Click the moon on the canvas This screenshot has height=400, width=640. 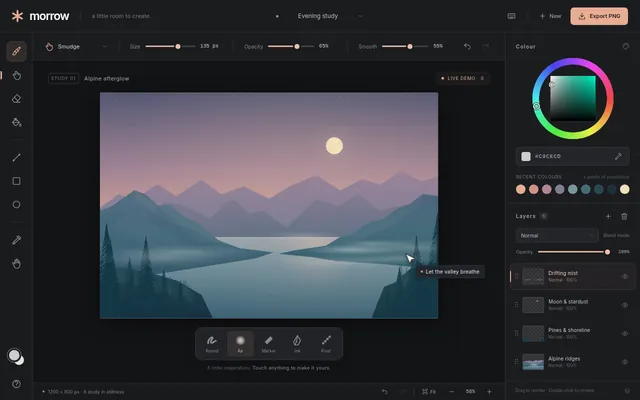(334, 146)
